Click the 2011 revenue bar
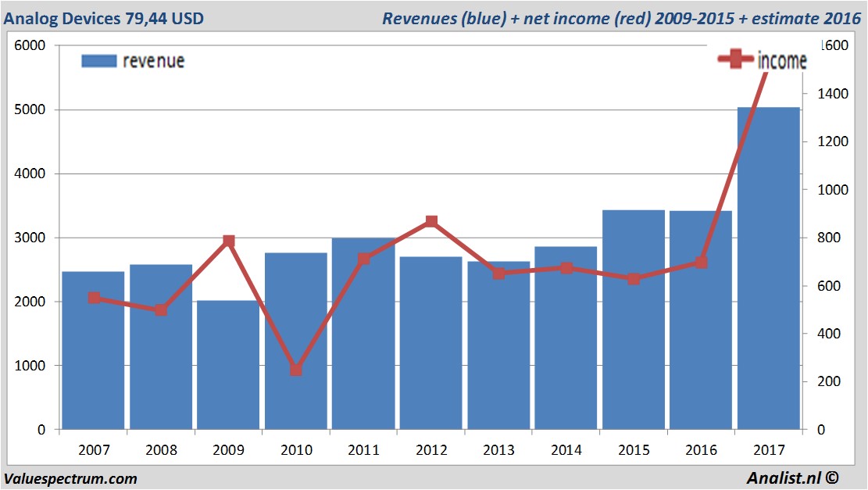This screenshot has height=490, width=868. [364, 334]
